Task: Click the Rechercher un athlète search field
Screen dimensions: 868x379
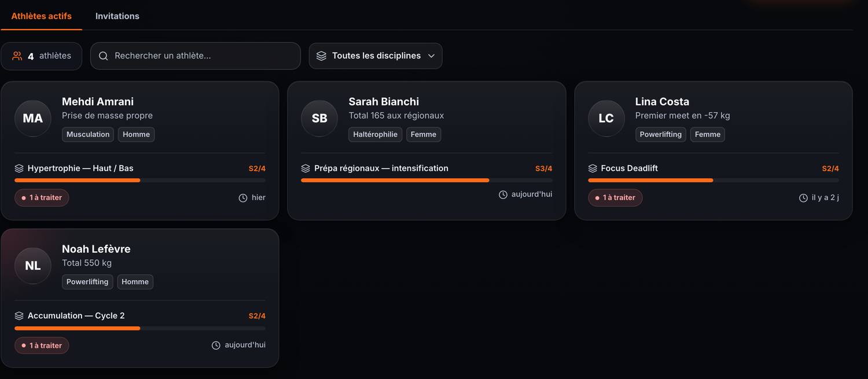Action: [196, 56]
